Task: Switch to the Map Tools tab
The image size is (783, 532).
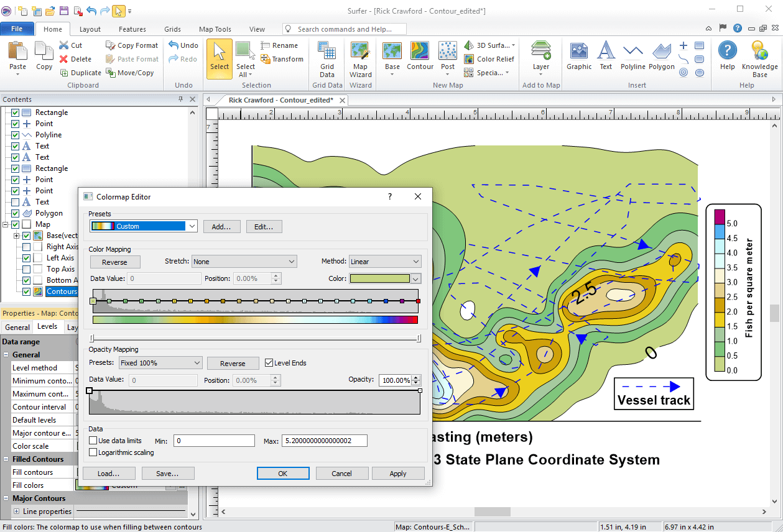Action: [215, 29]
